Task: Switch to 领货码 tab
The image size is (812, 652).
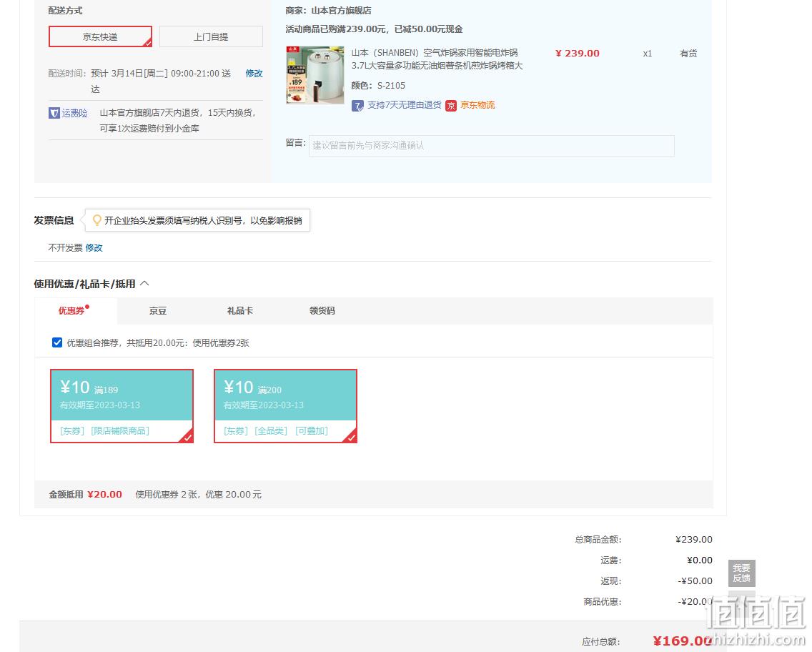Action: point(322,311)
